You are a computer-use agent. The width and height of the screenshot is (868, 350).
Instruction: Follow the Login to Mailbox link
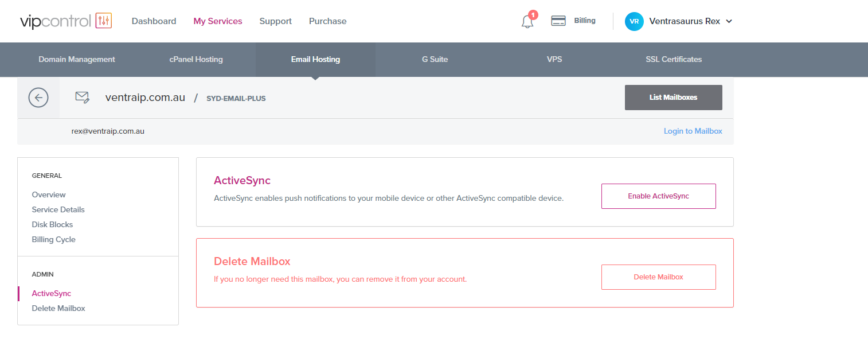[693, 131]
